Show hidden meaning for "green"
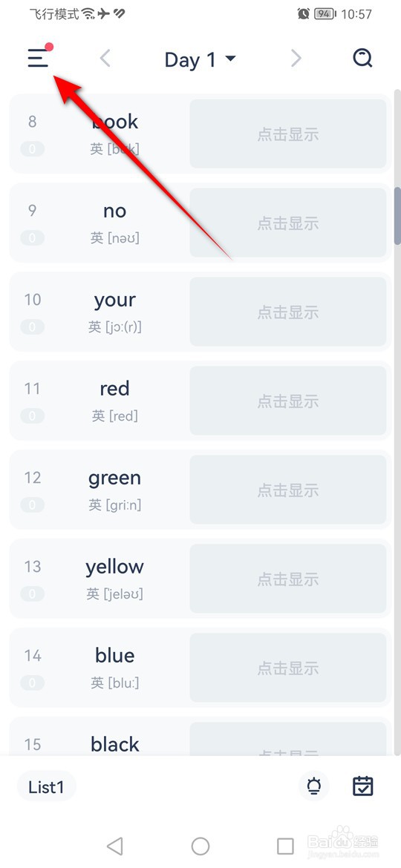Image resolution: width=401 pixels, height=868 pixels. coord(288,490)
